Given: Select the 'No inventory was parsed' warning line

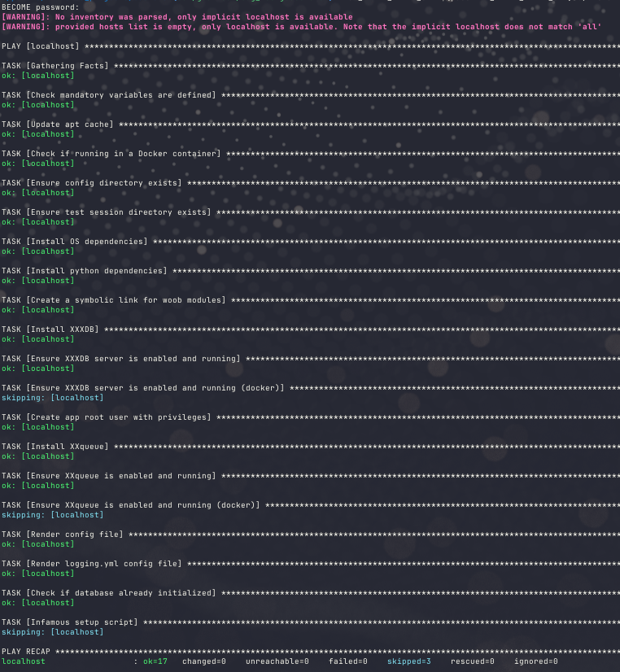Looking at the screenshot, I should point(177,17).
